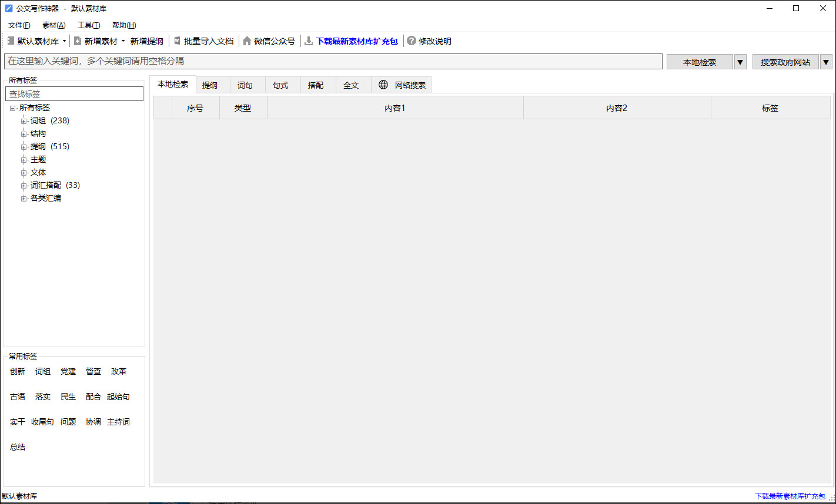Image resolution: width=836 pixels, height=504 pixels.
Task: Expand the 文体 tree node
Action: (24, 173)
